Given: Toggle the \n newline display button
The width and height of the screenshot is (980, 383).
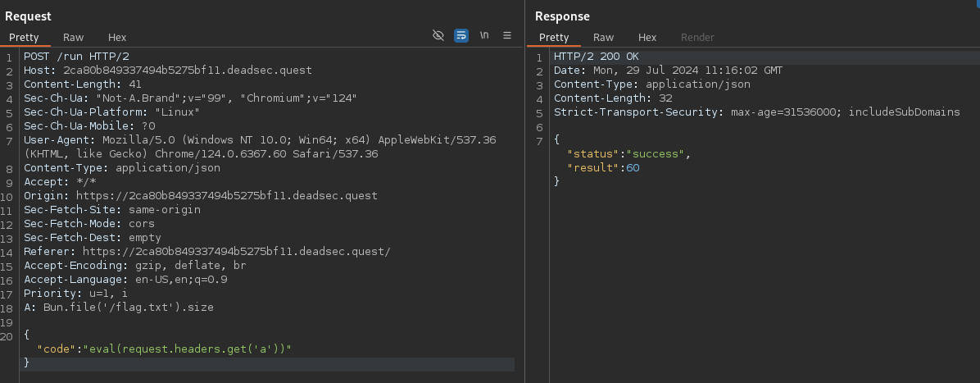Looking at the screenshot, I should tap(484, 35).
